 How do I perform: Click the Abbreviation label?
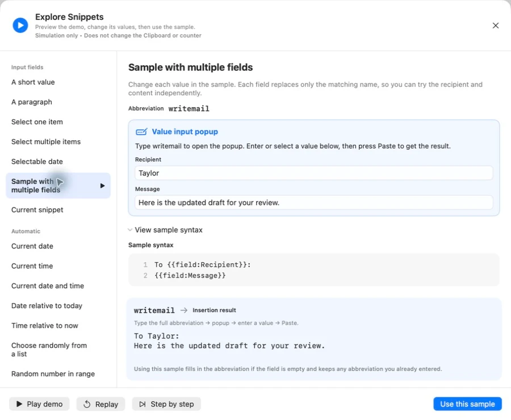146,108
